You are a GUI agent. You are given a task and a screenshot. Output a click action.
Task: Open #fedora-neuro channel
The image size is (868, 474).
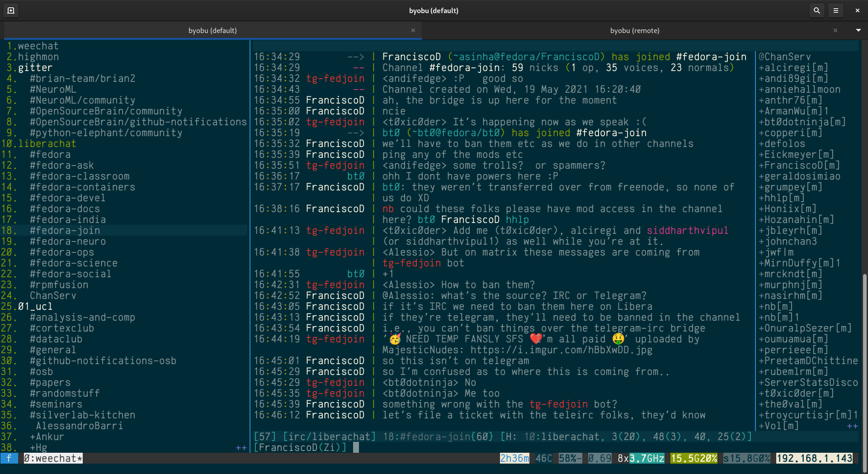(68, 242)
